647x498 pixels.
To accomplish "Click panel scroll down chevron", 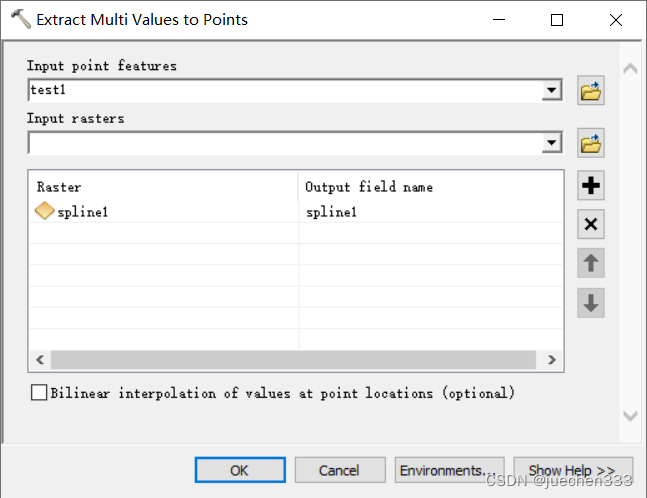I will tap(630, 415).
